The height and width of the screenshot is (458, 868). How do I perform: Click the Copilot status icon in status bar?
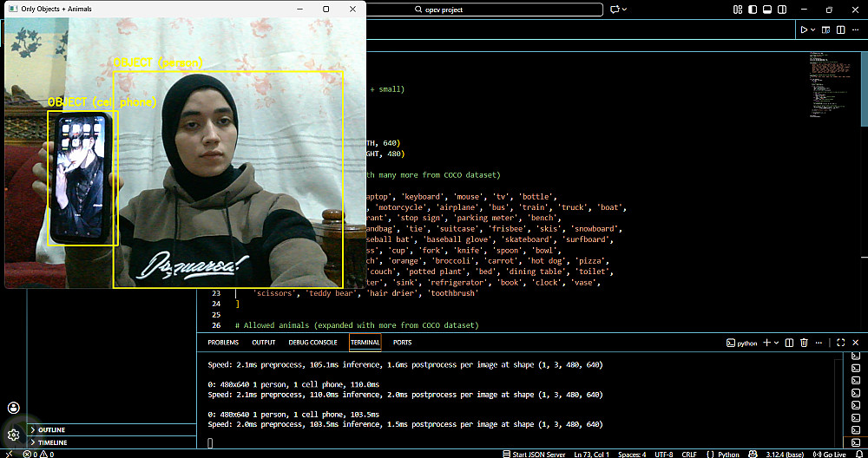pos(753,455)
